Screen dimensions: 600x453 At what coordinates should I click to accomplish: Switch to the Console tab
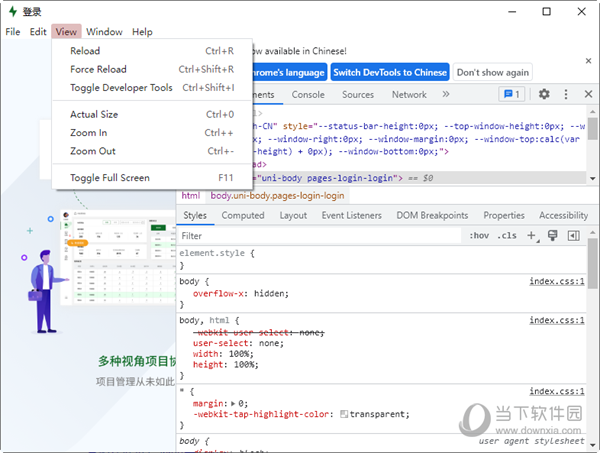click(x=308, y=95)
